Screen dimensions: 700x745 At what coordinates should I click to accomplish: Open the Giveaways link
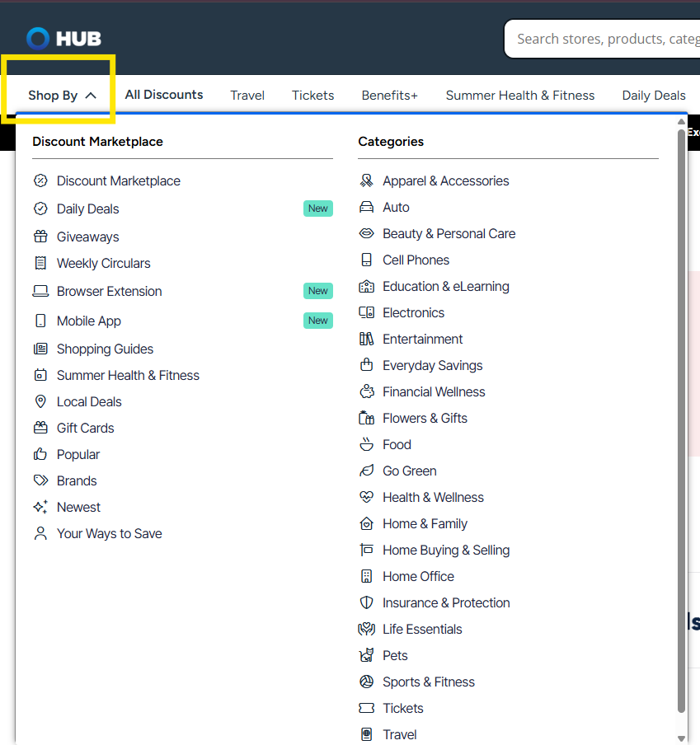pos(88,237)
